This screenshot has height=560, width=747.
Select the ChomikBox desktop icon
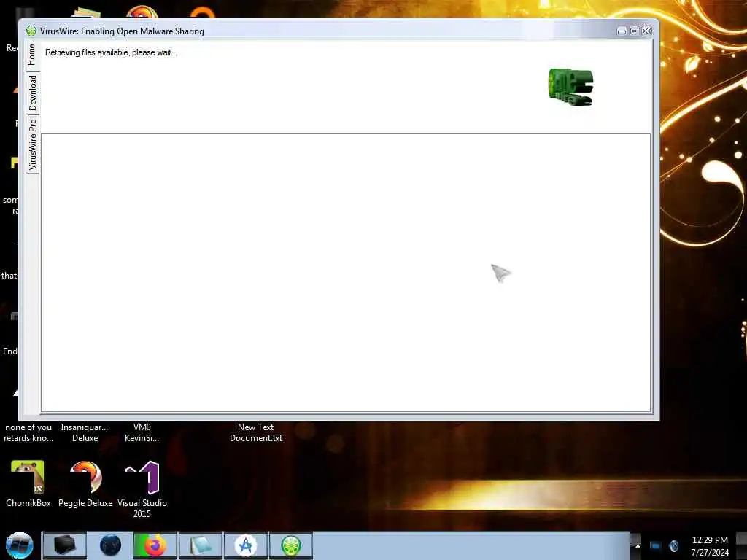click(28, 484)
